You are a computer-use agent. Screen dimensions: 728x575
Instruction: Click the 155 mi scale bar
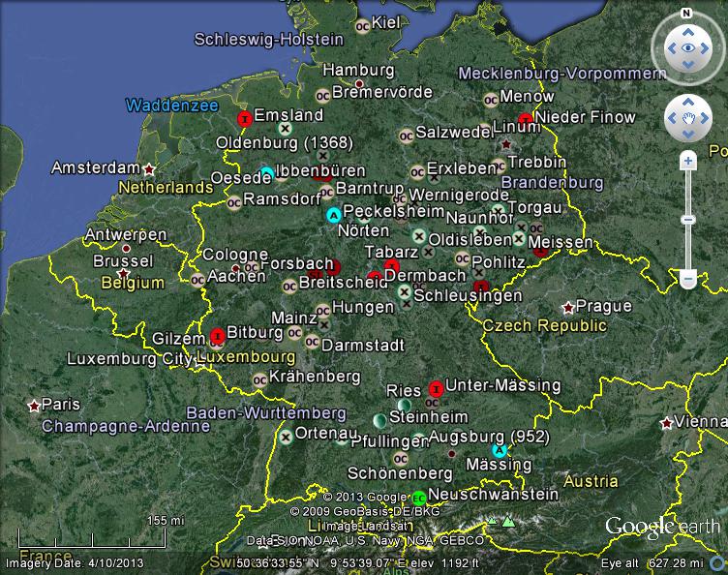coord(92,538)
